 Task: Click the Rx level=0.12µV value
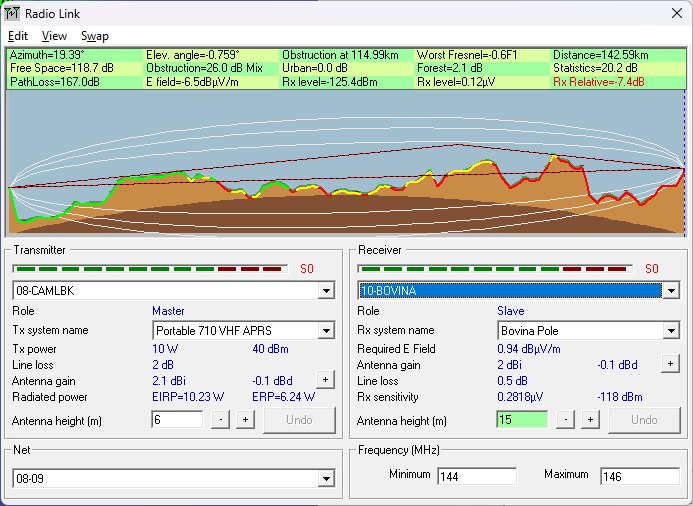(x=456, y=82)
